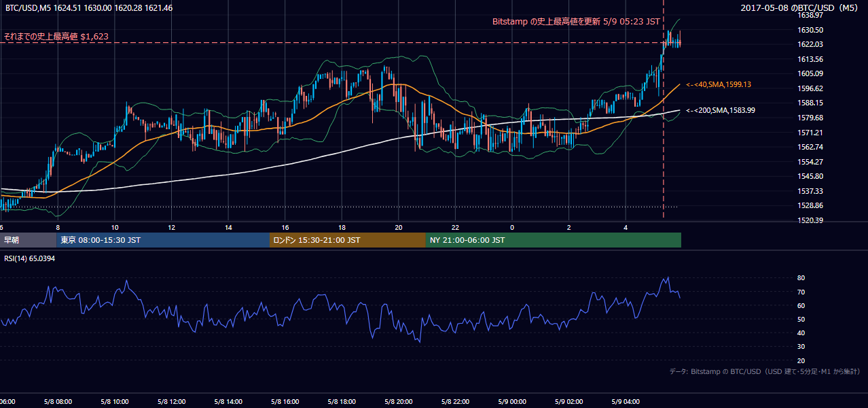Click the 'それまでの史上最高値 $1,623' label
The width and height of the screenshot is (868, 408).
(x=56, y=36)
